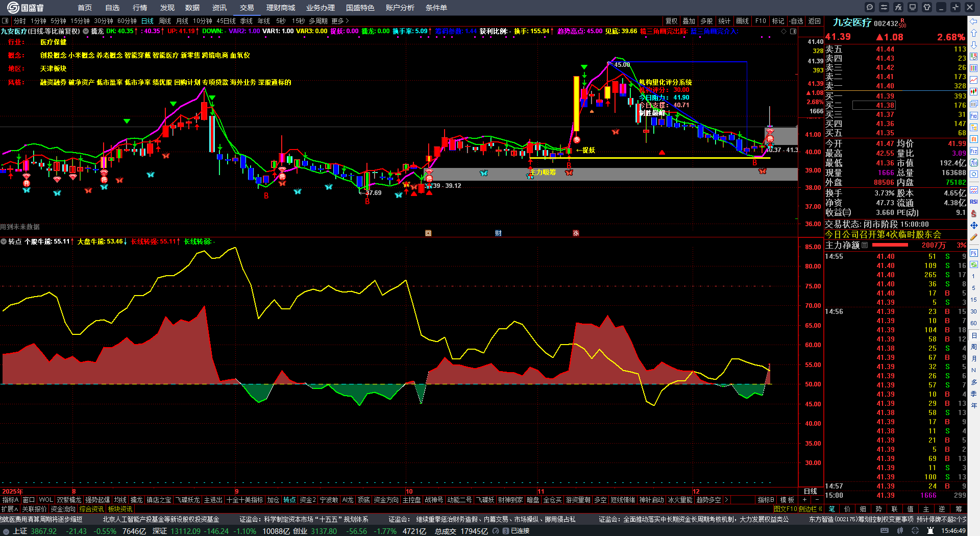Select the 资金方向 indicator tab
Viewport: 980px width, 536px height.
[x=386, y=500]
